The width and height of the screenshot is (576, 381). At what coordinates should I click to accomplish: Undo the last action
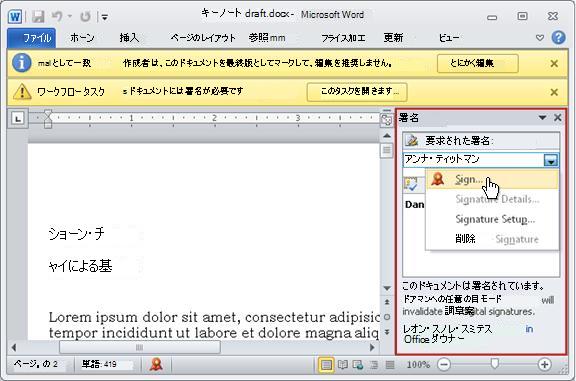point(57,17)
